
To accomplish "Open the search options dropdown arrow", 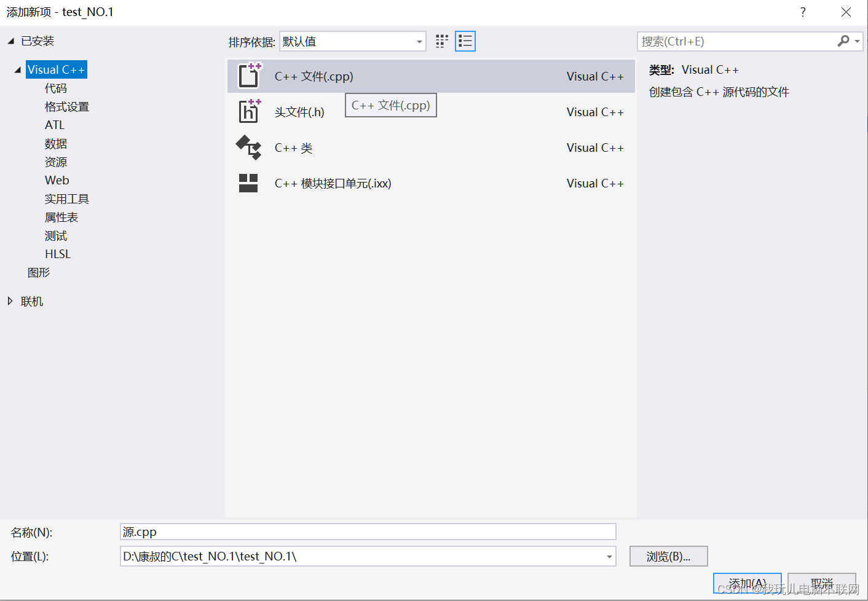I will pyautogui.click(x=857, y=41).
